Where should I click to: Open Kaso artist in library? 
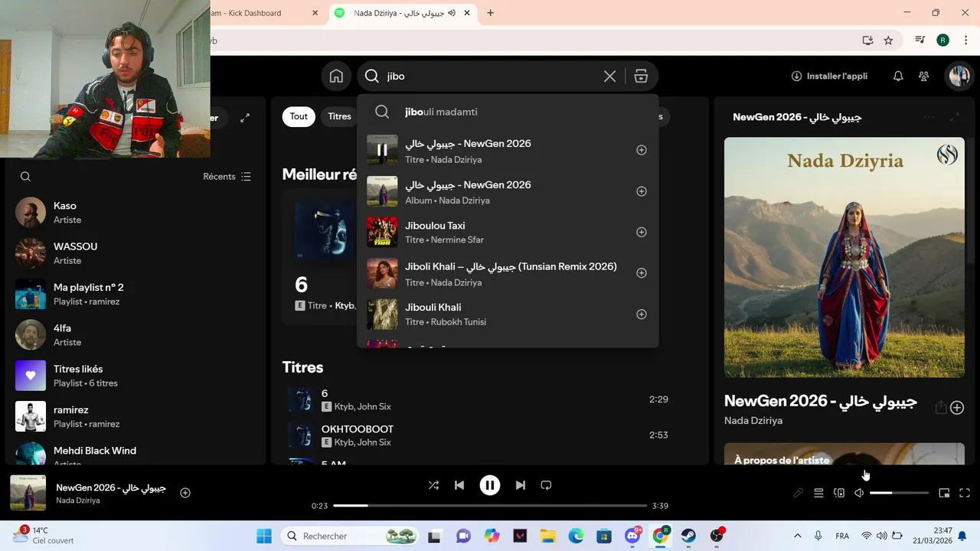coord(134,212)
